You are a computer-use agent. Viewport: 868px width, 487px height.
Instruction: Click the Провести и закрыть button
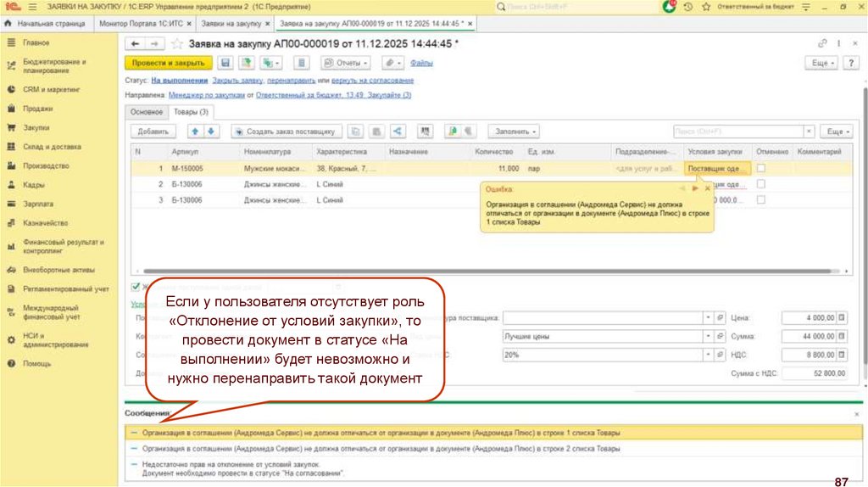pos(168,63)
